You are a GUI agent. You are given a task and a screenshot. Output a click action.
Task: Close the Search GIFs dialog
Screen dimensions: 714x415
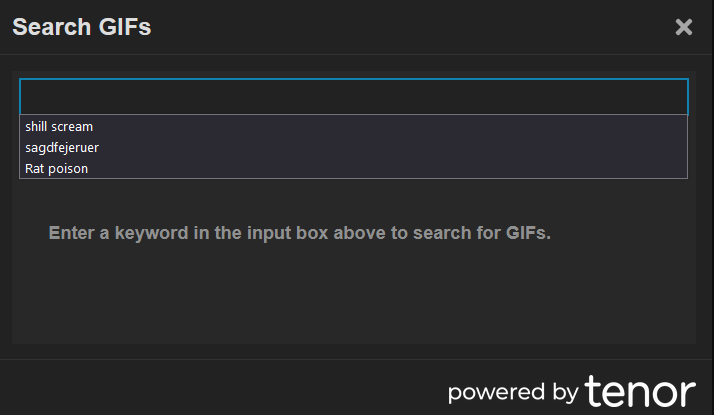pyautogui.click(x=683, y=27)
